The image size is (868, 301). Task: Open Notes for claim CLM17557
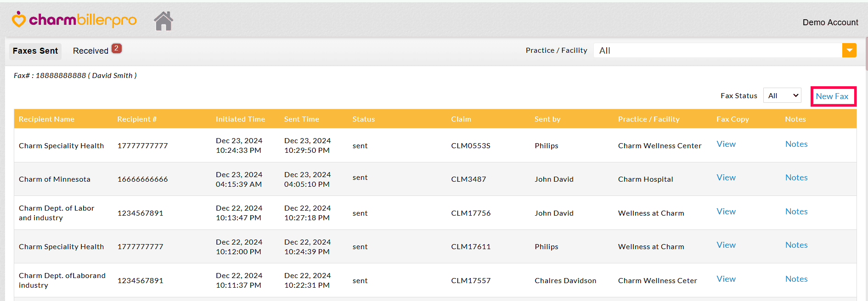[796, 279]
